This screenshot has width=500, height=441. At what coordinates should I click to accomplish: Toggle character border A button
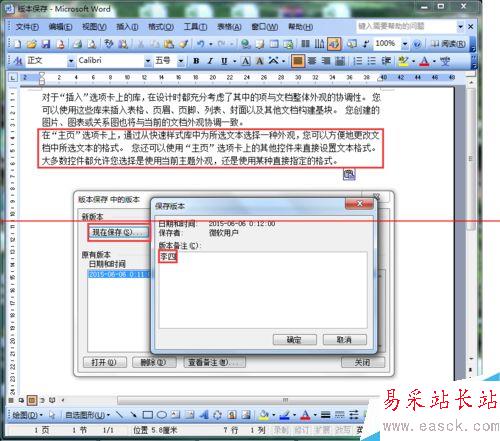coord(246,61)
